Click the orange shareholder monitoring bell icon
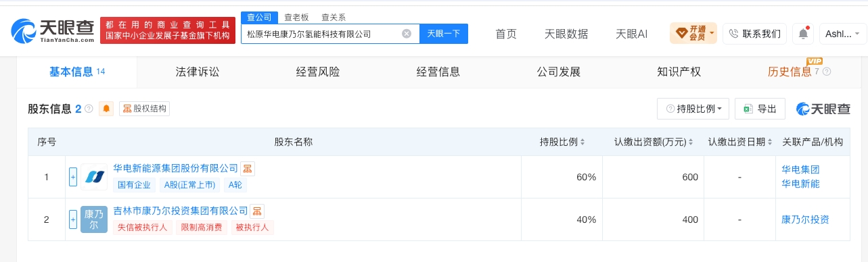 106,109
